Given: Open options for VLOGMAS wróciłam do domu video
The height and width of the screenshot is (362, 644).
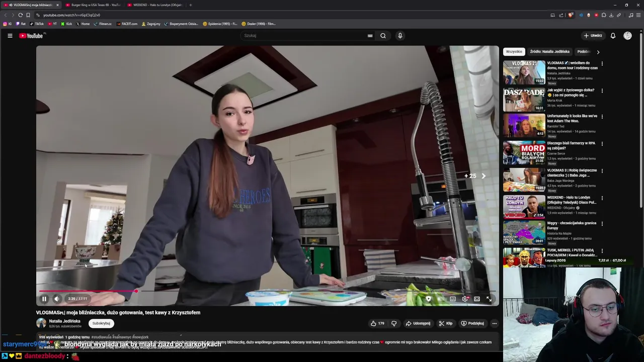Looking at the screenshot, I should (x=602, y=64).
